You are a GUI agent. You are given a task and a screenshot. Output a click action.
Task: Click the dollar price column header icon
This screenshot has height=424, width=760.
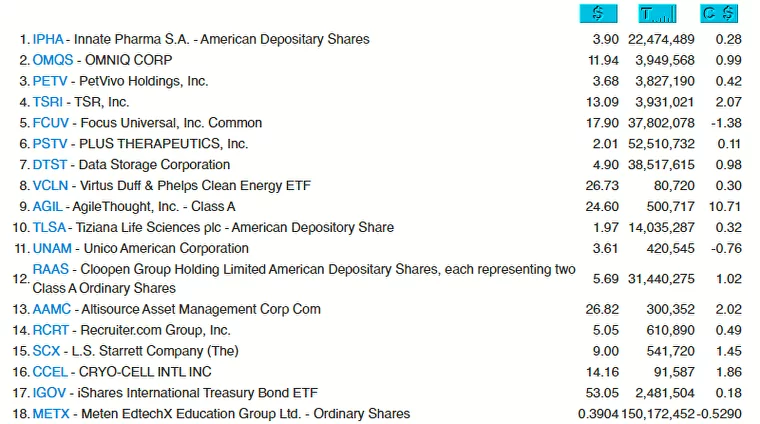click(x=598, y=14)
